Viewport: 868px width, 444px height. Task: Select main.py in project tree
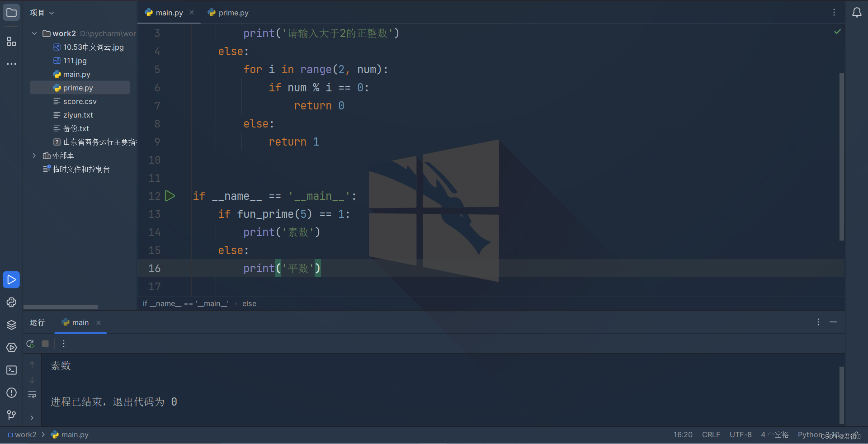click(x=72, y=74)
